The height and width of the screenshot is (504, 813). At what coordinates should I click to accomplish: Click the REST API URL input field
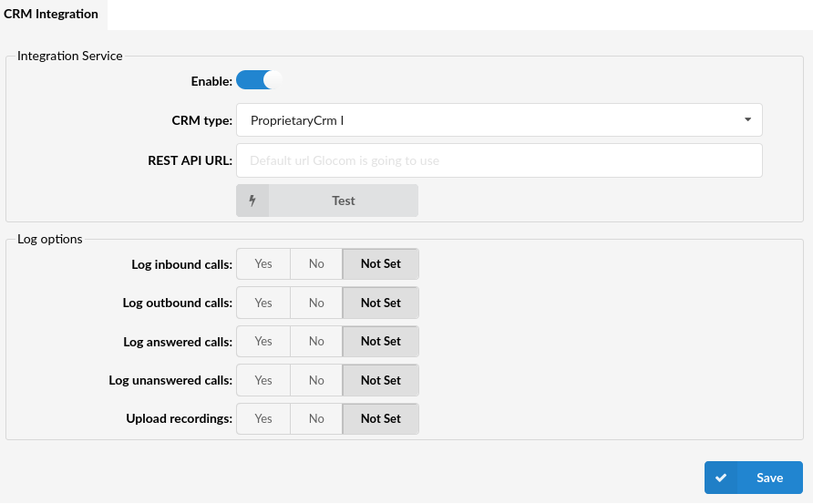tap(499, 160)
